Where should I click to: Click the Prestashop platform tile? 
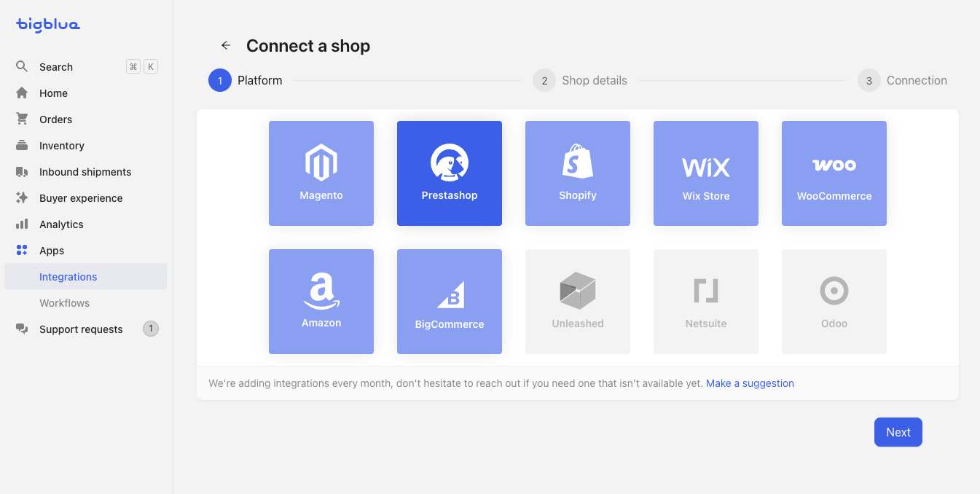[450, 173]
